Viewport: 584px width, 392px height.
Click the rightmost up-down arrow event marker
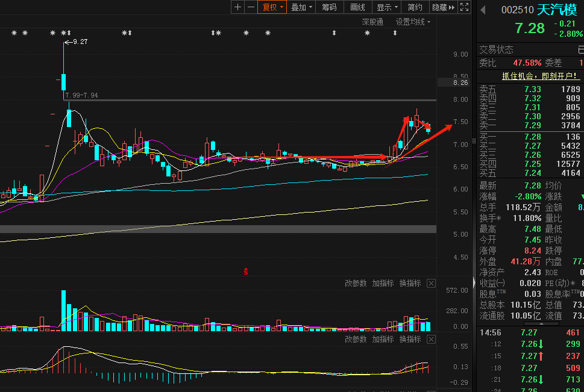pos(395,33)
